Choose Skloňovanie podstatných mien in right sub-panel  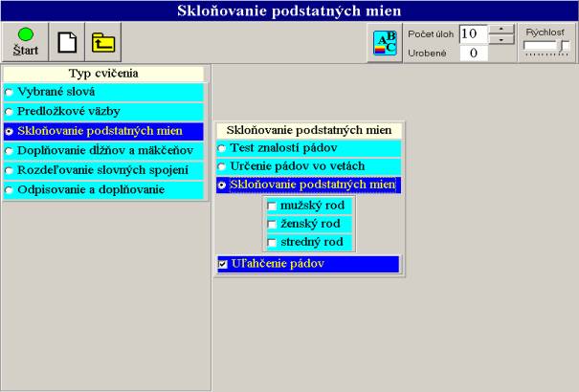tap(309, 185)
